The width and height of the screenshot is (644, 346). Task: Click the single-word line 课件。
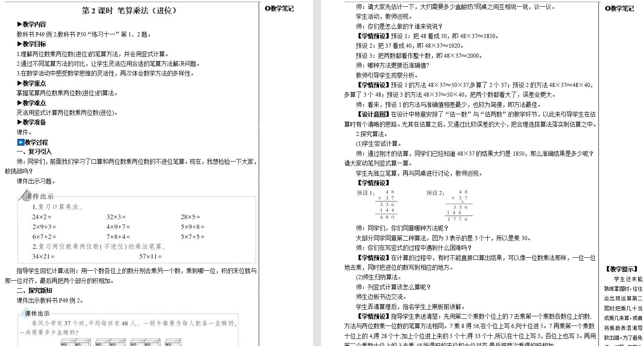click(x=24, y=132)
